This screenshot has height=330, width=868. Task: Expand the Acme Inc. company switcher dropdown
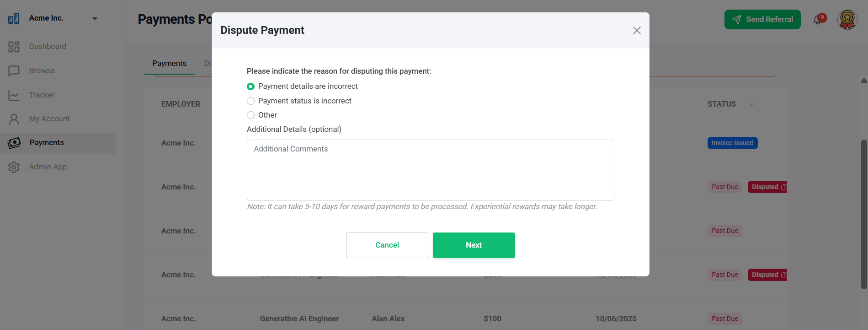pyautogui.click(x=95, y=19)
